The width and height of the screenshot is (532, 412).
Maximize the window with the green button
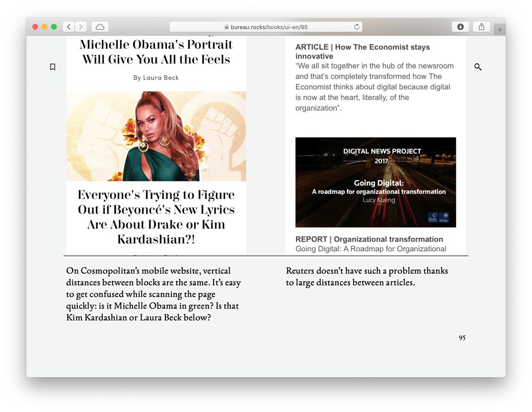tap(54, 27)
